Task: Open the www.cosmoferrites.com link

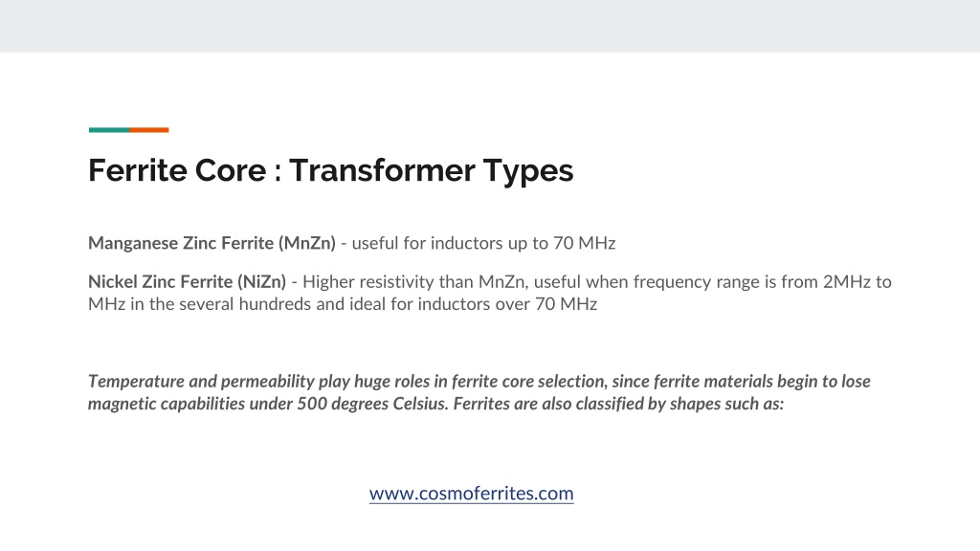Action: (x=471, y=493)
